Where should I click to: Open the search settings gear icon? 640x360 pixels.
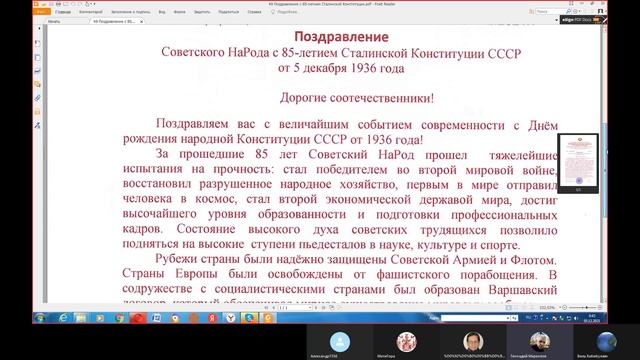tap(575, 11)
